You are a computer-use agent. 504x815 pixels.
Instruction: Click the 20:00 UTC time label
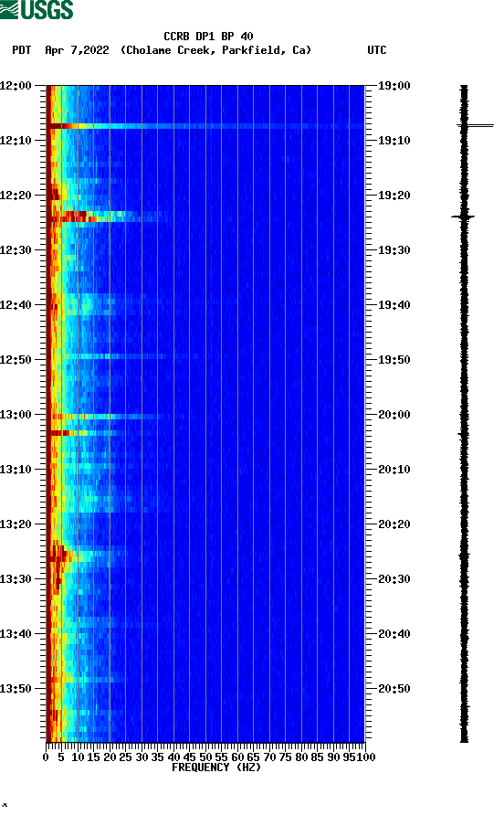394,415
